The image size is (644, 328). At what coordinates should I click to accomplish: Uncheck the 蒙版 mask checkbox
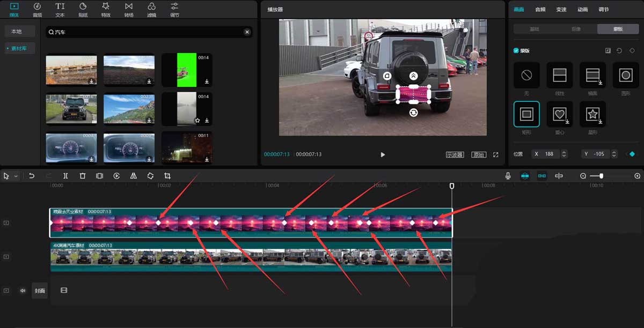[516, 51]
